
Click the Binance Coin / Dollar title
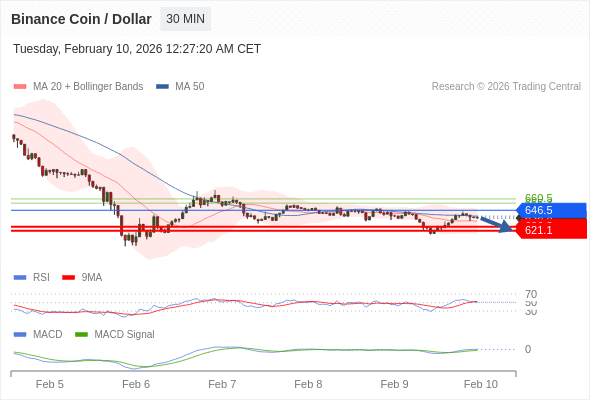tap(81, 19)
